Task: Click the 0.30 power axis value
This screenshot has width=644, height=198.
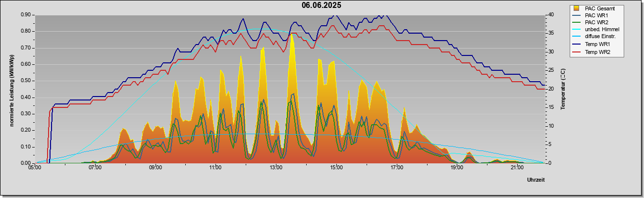Action: coord(26,114)
